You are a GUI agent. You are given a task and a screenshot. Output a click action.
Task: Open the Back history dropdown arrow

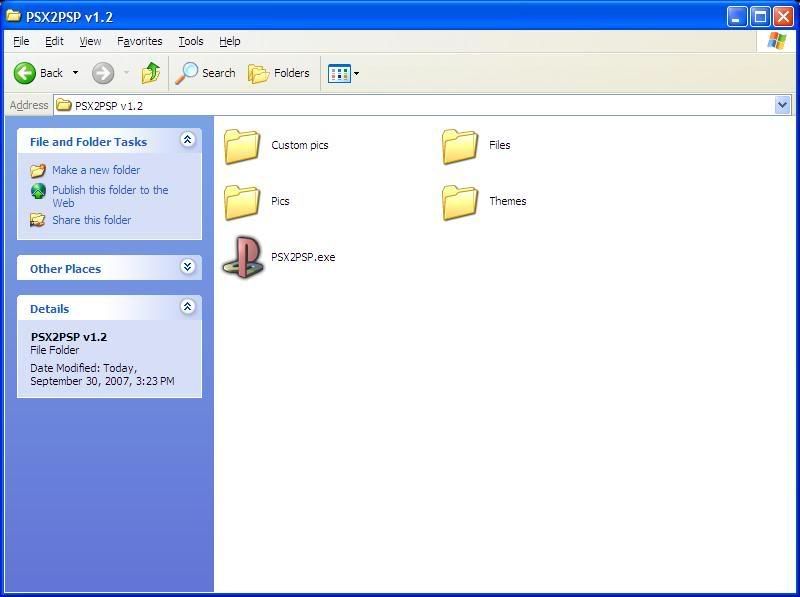coord(76,73)
